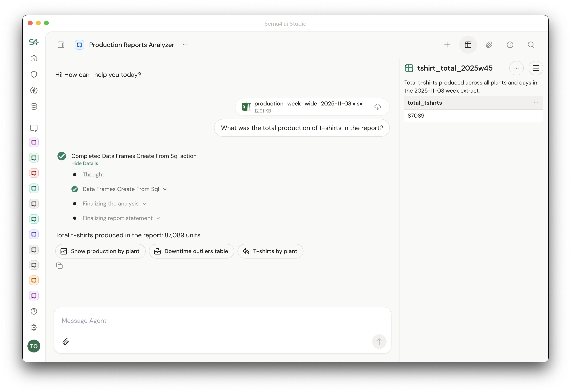Open the Home icon in sidebar
571x392 pixels.
[x=34, y=58]
